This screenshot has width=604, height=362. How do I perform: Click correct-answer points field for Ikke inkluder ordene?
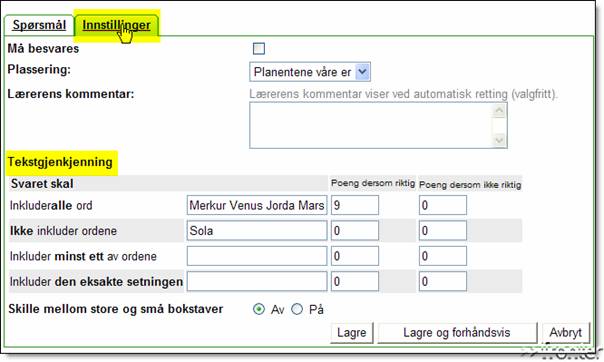point(355,231)
